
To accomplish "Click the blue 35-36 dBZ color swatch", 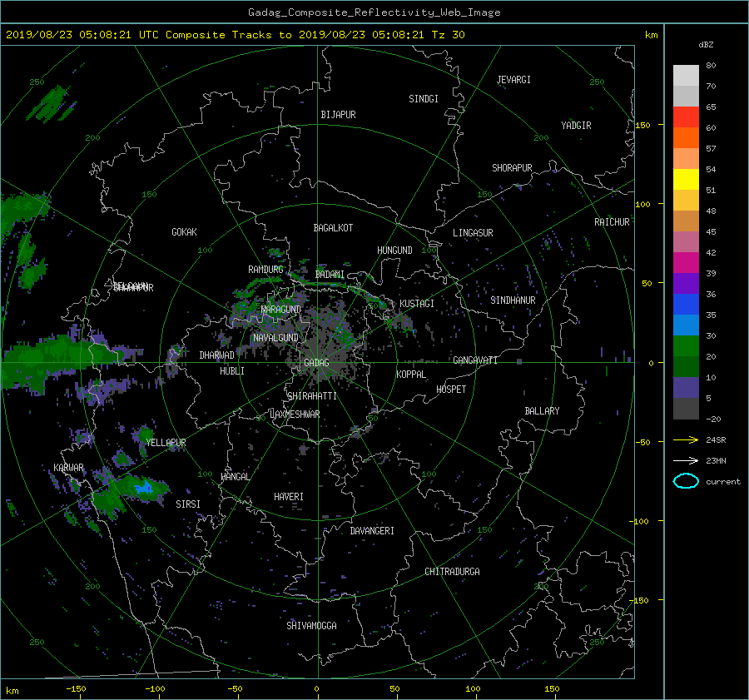I will 686,304.
